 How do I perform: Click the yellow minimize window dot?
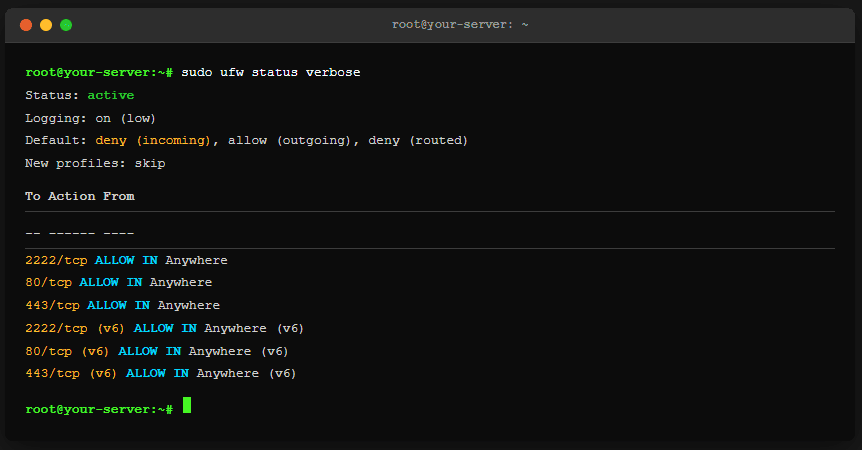click(x=46, y=24)
